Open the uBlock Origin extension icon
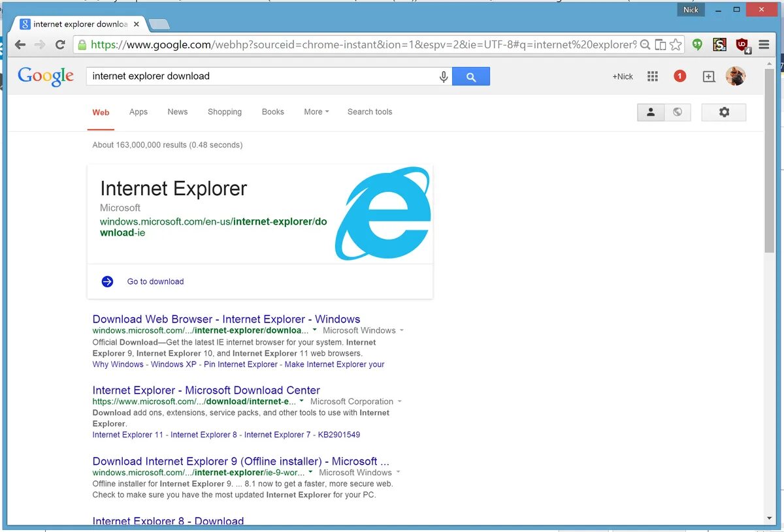The height and width of the screenshot is (532, 784). point(742,45)
